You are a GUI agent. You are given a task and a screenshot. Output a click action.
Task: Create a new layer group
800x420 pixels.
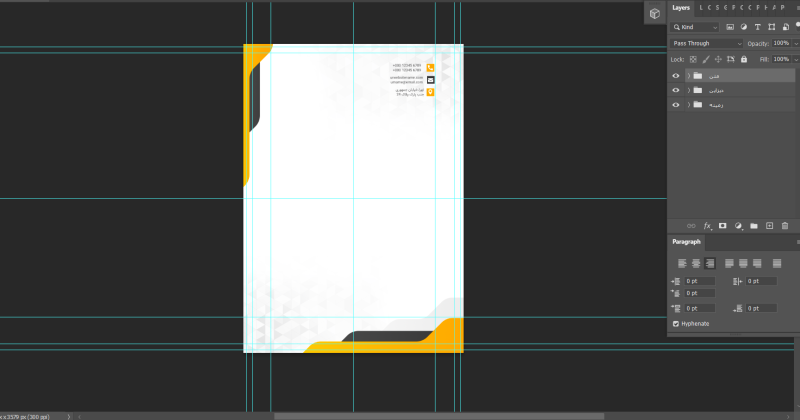[754, 226]
